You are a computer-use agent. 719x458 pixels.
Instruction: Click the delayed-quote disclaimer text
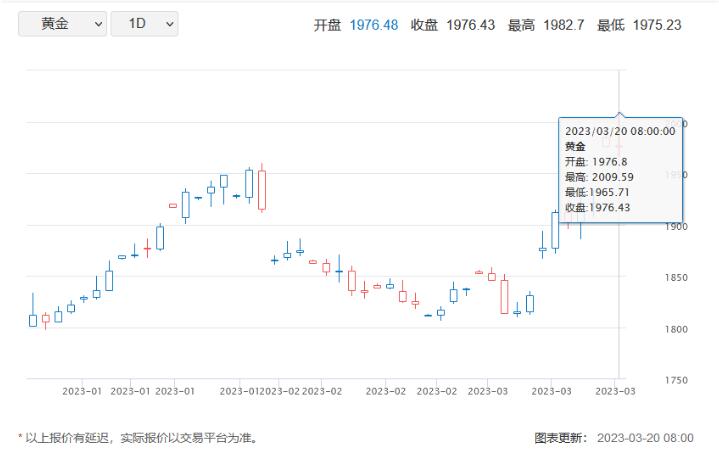pyautogui.click(x=139, y=438)
